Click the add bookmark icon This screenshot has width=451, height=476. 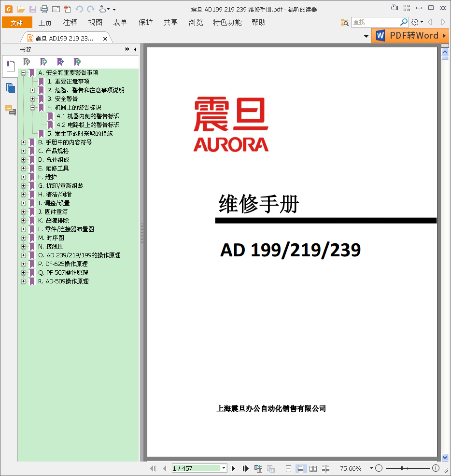click(43, 62)
